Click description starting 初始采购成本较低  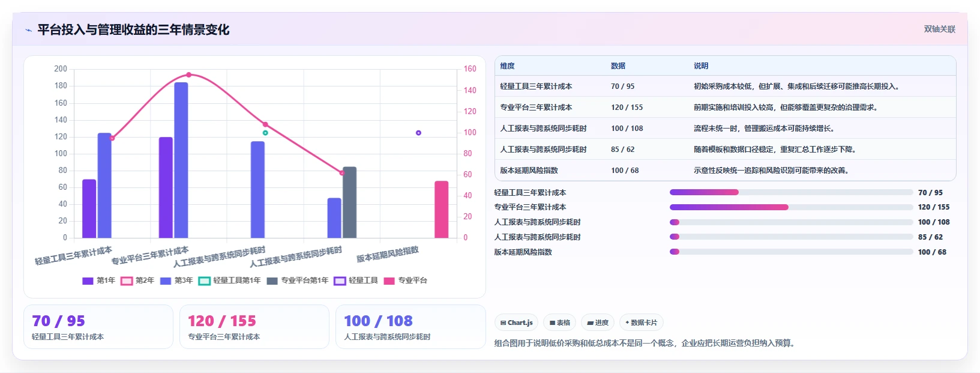tap(798, 86)
